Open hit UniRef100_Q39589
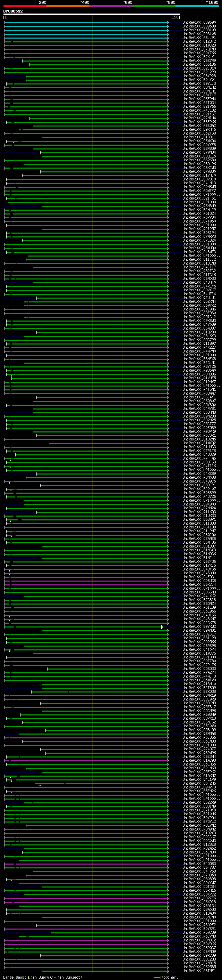Viewport: 222px width, 980px height. coord(199,26)
